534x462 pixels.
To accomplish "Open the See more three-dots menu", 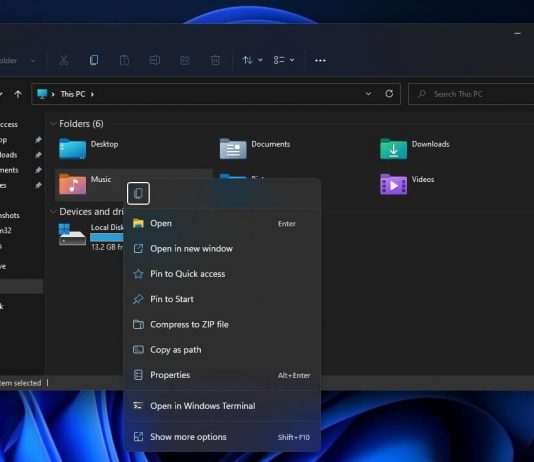I will [x=320, y=60].
